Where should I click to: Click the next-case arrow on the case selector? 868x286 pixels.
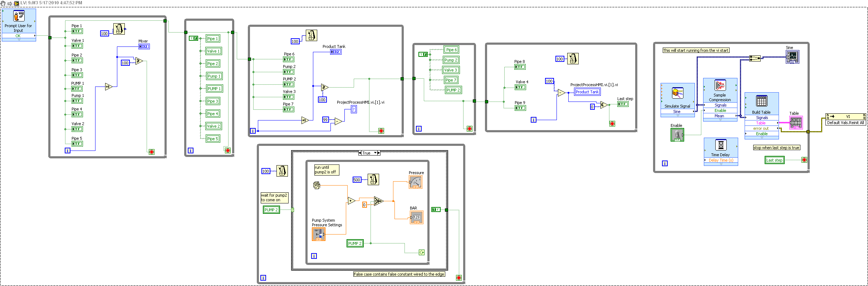coord(379,153)
